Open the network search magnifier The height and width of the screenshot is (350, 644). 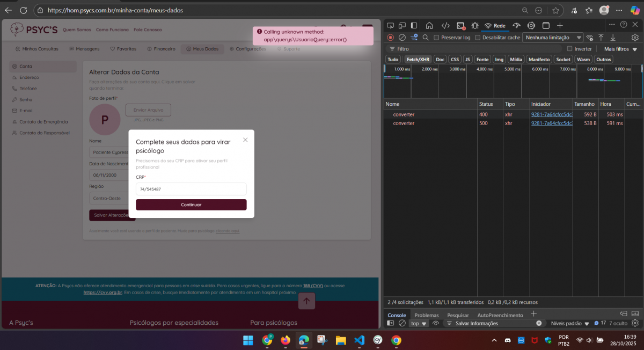tap(426, 38)
